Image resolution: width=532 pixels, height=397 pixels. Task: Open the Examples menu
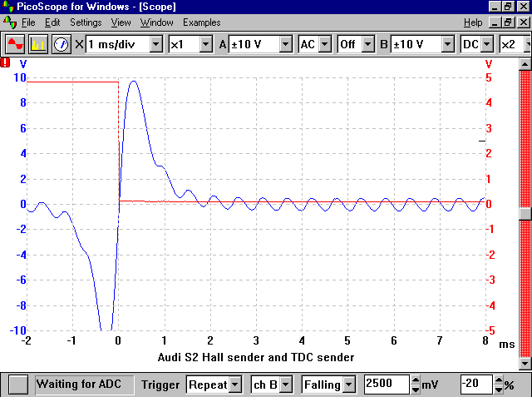202,22
